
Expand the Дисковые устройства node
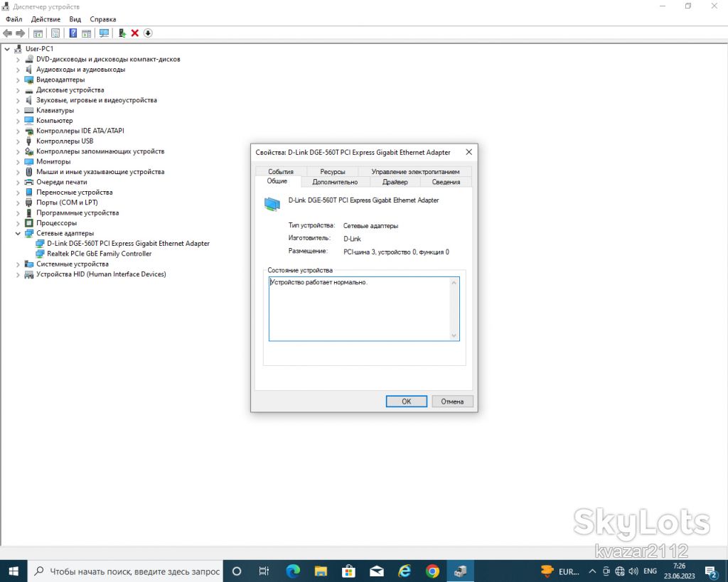pyautogui.click(x=18, y=90)
